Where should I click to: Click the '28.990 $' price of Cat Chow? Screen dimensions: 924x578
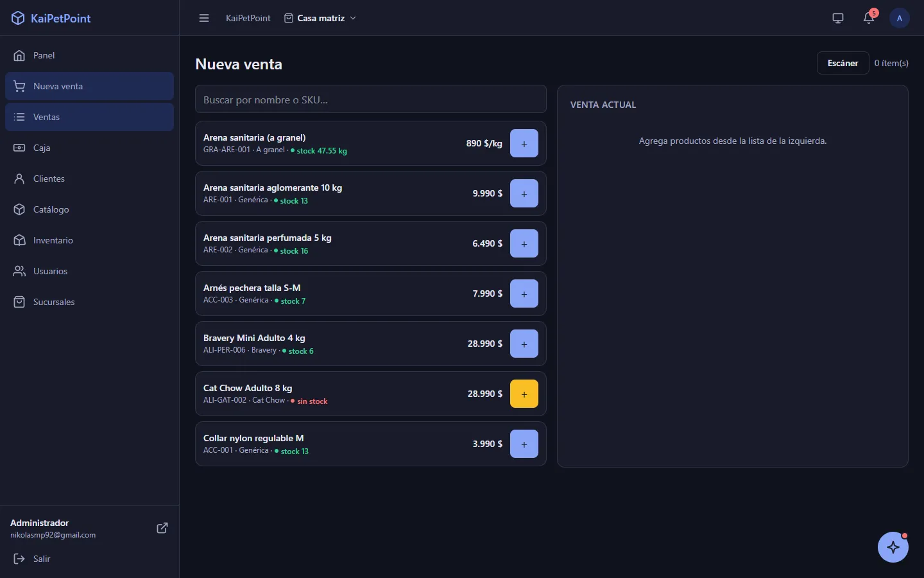pos(485,394)
